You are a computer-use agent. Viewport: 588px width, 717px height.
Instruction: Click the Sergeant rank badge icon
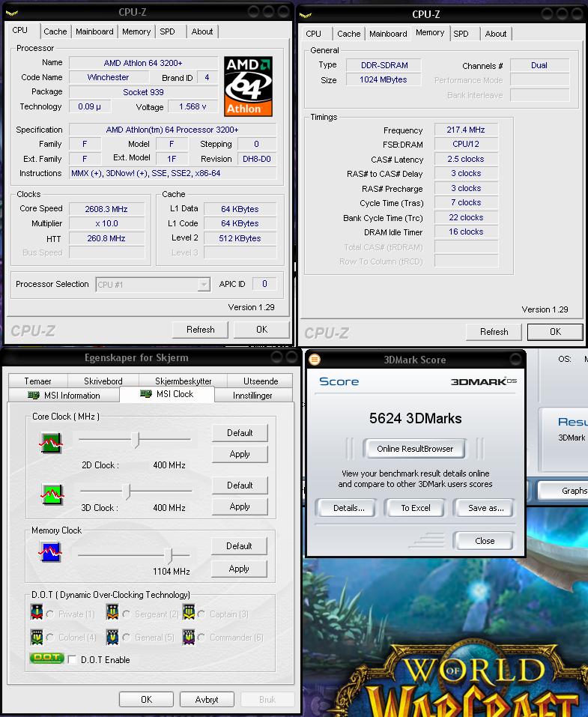(112, 612)
